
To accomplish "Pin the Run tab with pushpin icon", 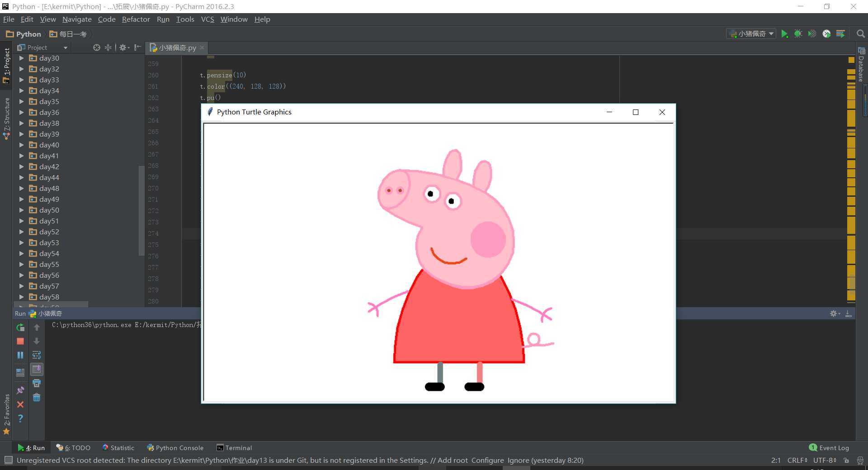I will [20, 390].
